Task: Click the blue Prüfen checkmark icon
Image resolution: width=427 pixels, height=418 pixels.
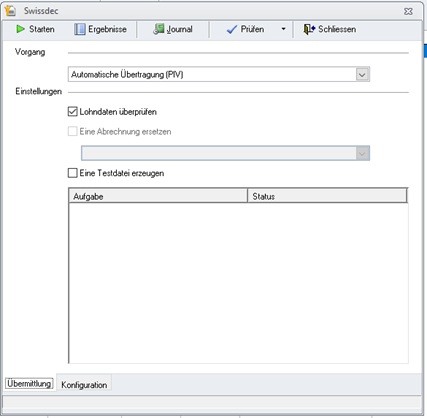Action: [232, 30]
